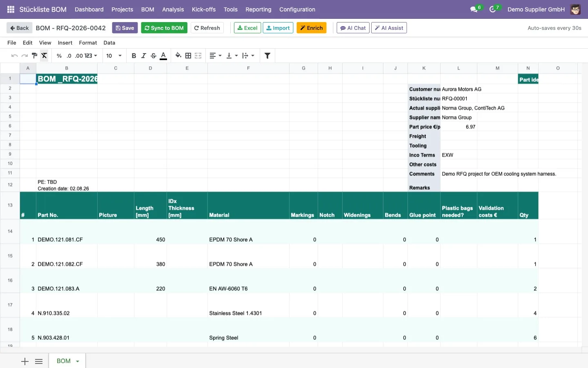Open the font size dropdown
The height and width of the screenshot is (368, 588).
(120, 56)
